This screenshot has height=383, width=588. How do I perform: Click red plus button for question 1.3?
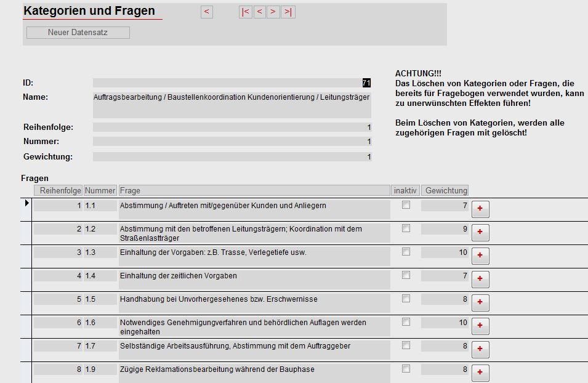tap(480, 256)
